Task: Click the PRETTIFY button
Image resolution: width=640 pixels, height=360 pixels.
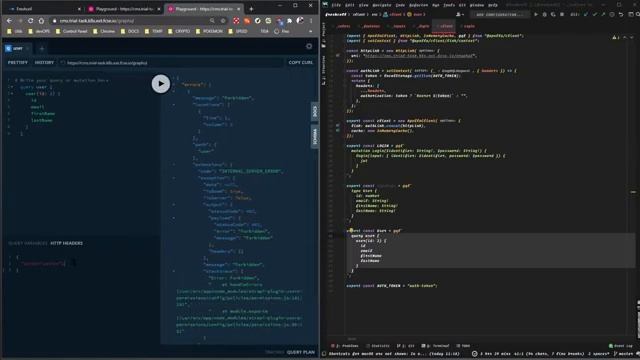Action: 18,63
